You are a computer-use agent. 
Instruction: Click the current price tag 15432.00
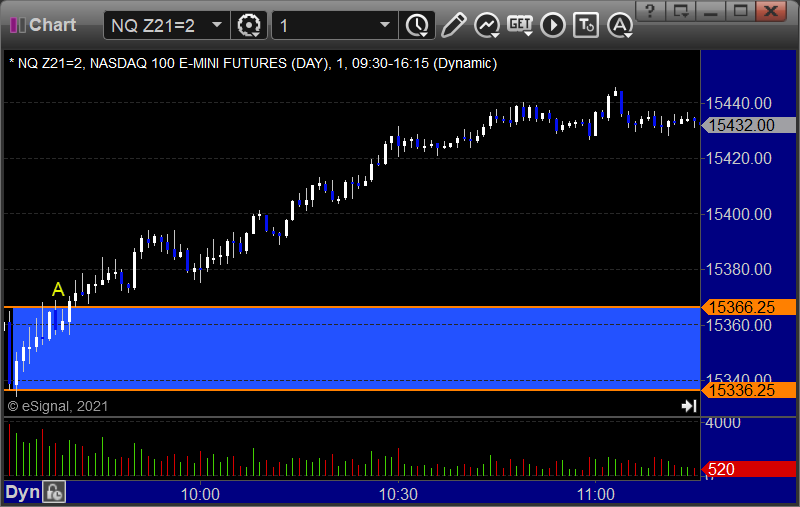[748, 125]
